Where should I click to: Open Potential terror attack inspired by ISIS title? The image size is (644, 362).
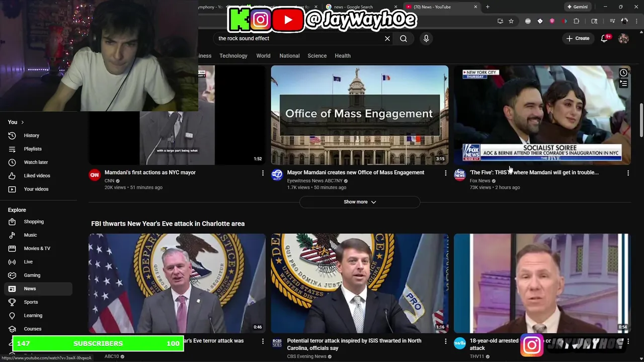(354, 344)
